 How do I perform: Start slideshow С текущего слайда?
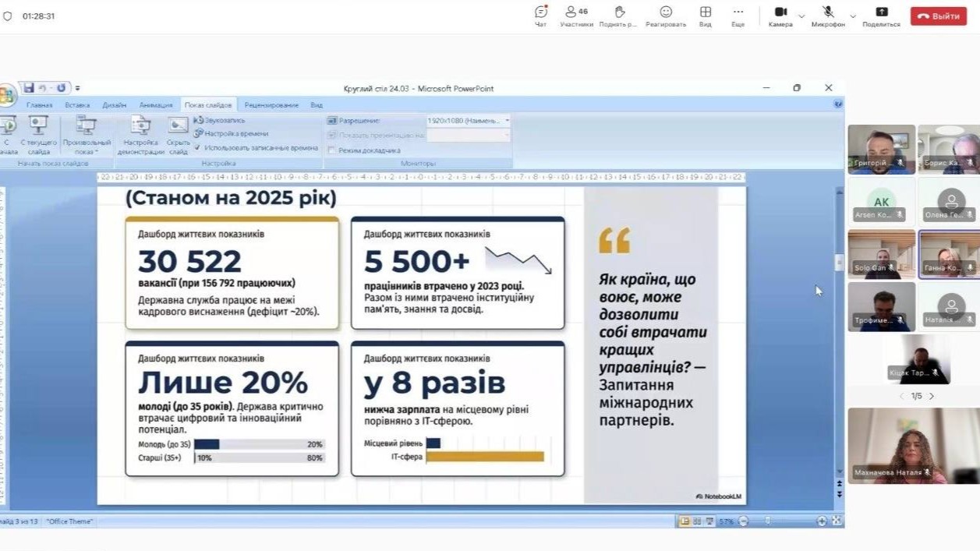[x=38, y=125]
